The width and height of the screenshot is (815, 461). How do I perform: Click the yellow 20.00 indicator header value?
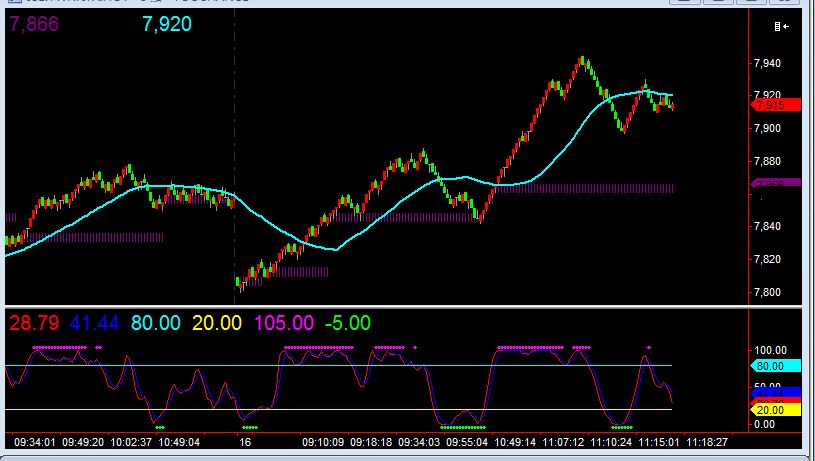(217, 323)
